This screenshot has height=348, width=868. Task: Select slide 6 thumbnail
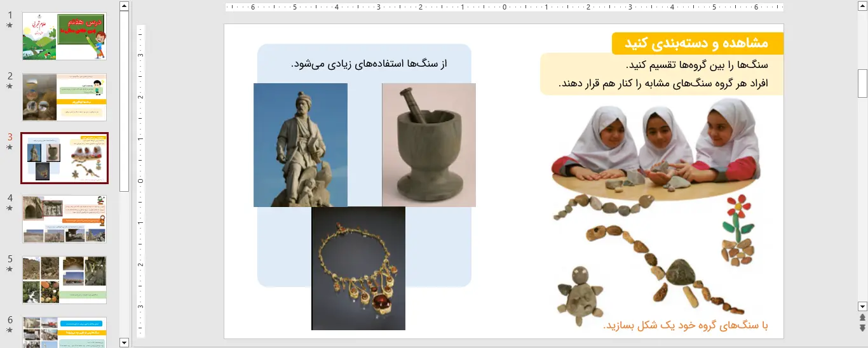click(x=64, y=332)
